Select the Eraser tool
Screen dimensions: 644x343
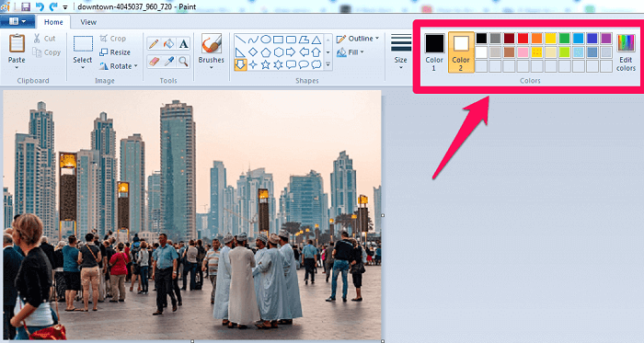155,62
